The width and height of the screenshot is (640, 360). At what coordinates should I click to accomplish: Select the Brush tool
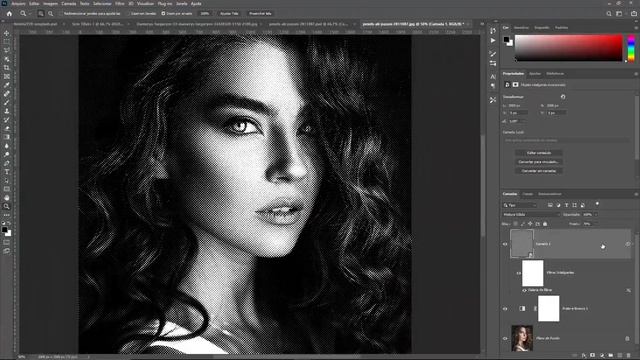[x=7, y=102]
